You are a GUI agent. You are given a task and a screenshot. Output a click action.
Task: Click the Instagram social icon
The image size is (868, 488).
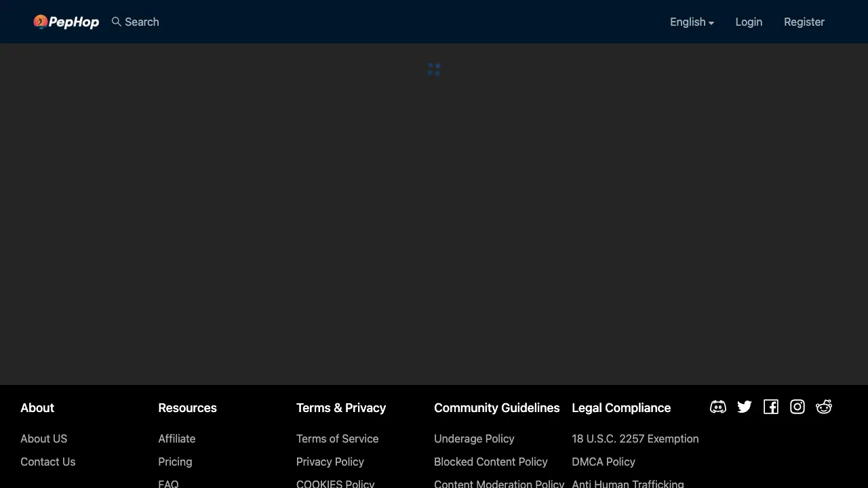point(797,407)
